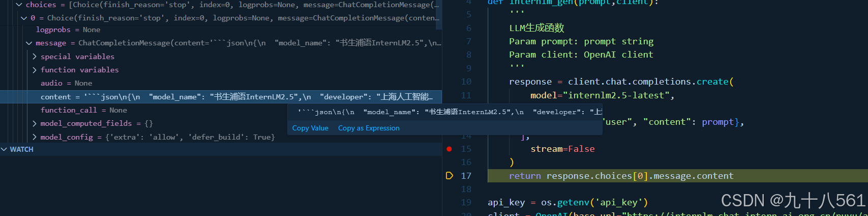Click 'Param prompt: prompt string' docstring line
Viewport: 868px width, 216px height.
click(581, 41)
